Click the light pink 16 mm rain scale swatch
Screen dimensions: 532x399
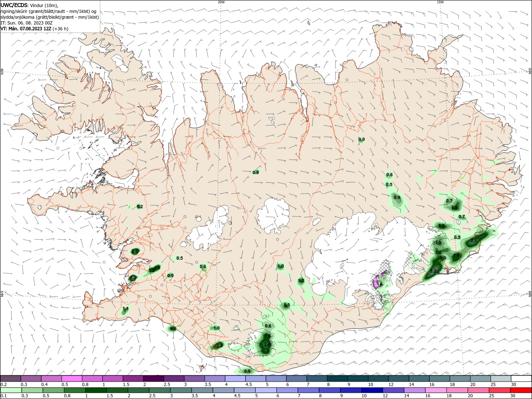pos(436,390)
